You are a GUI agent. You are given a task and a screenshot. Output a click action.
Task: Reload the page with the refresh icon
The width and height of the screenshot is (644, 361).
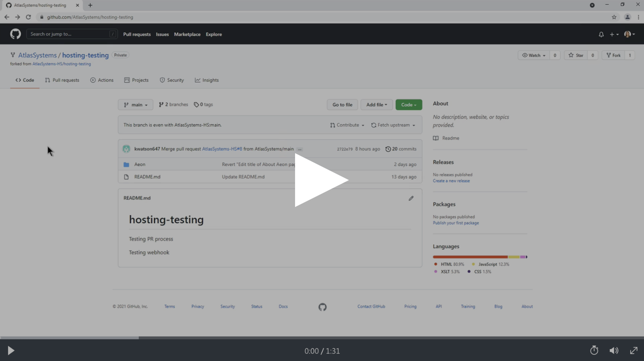click(x=28, y=17)
